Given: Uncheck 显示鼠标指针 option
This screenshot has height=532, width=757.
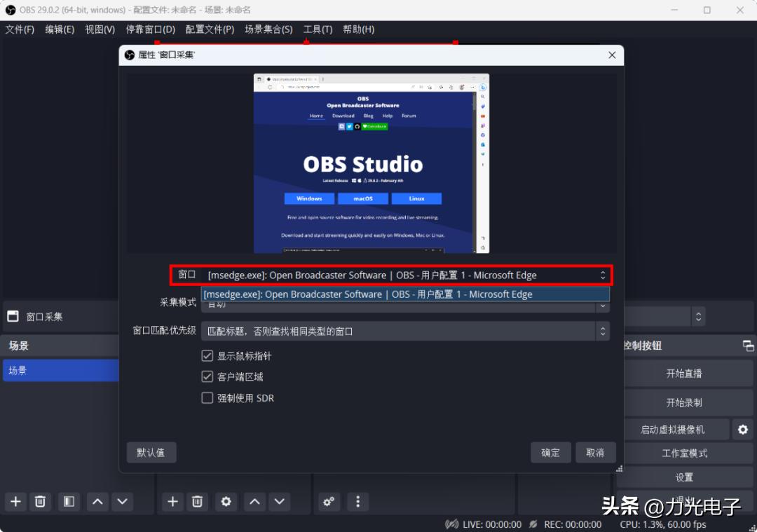Looking at the screenshot, I should click(207, 355).
